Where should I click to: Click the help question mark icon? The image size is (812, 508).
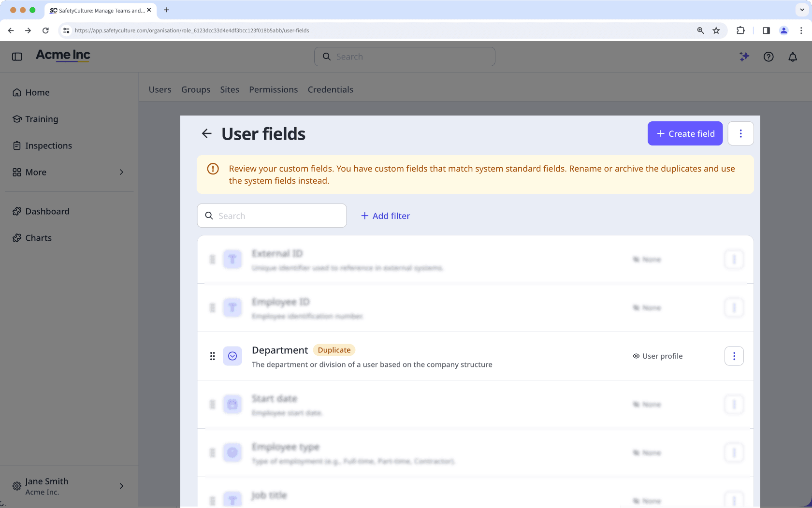[x=768, y=57]
